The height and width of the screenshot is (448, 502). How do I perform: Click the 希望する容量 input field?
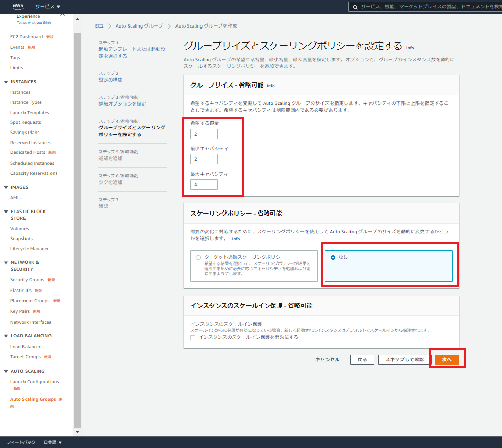pyautogui.click(x=204, y=134)
